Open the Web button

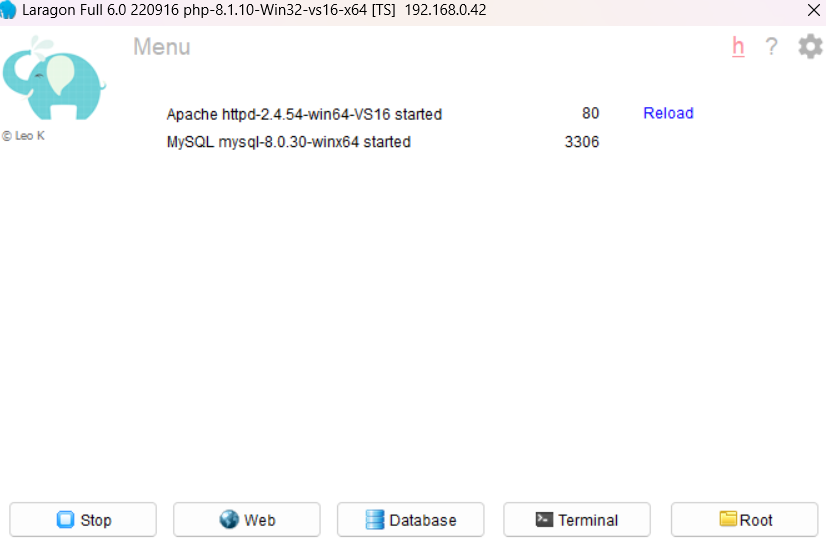[247, 519]
